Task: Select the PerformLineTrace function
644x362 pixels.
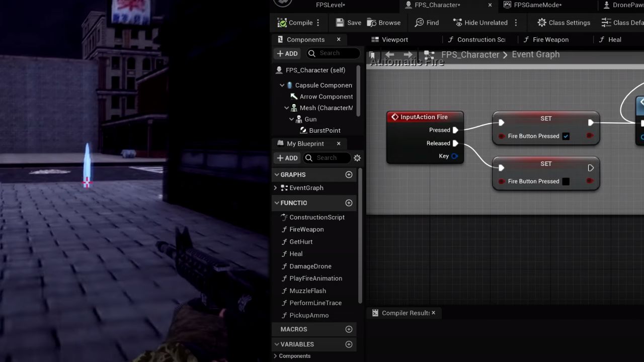Action: tap(315, 303)
